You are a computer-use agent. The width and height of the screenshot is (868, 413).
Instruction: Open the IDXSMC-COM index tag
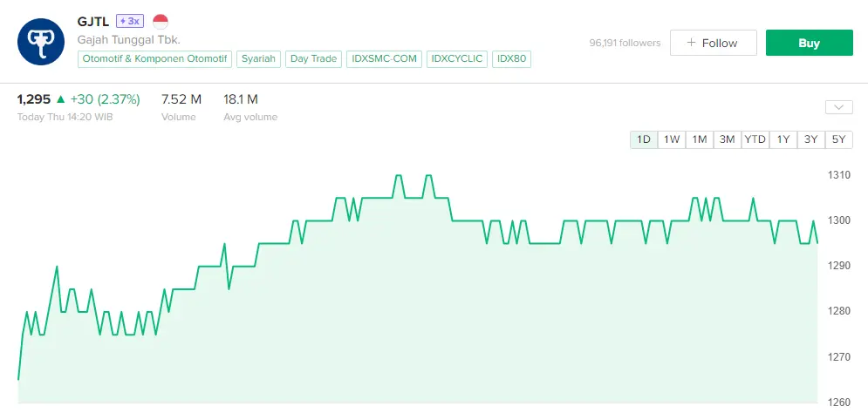pyautogui.click(x=384, y=59)
